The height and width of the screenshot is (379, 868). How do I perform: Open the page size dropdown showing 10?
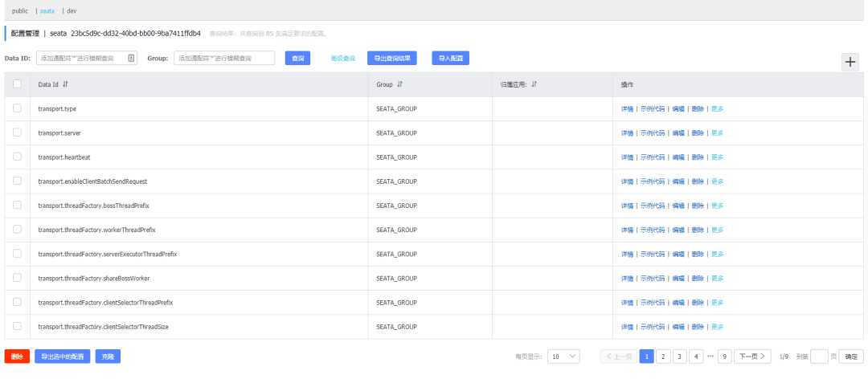tap(563, 357)
